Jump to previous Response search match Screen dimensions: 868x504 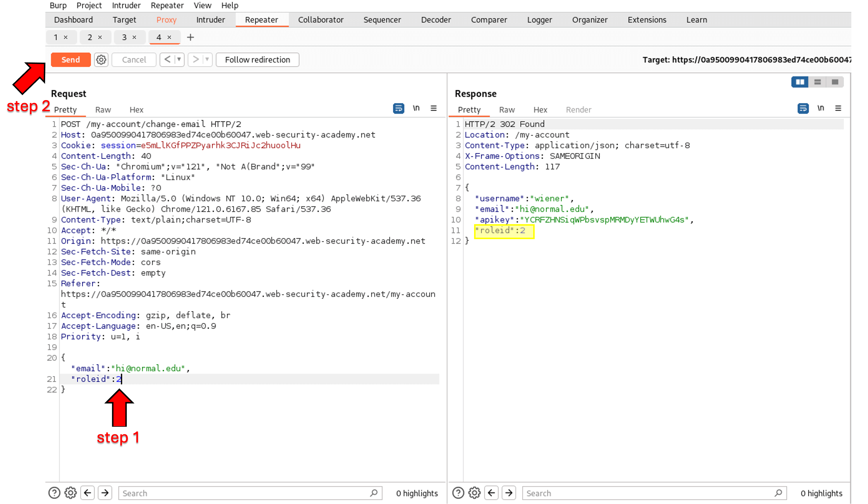[x=492, y=493]
